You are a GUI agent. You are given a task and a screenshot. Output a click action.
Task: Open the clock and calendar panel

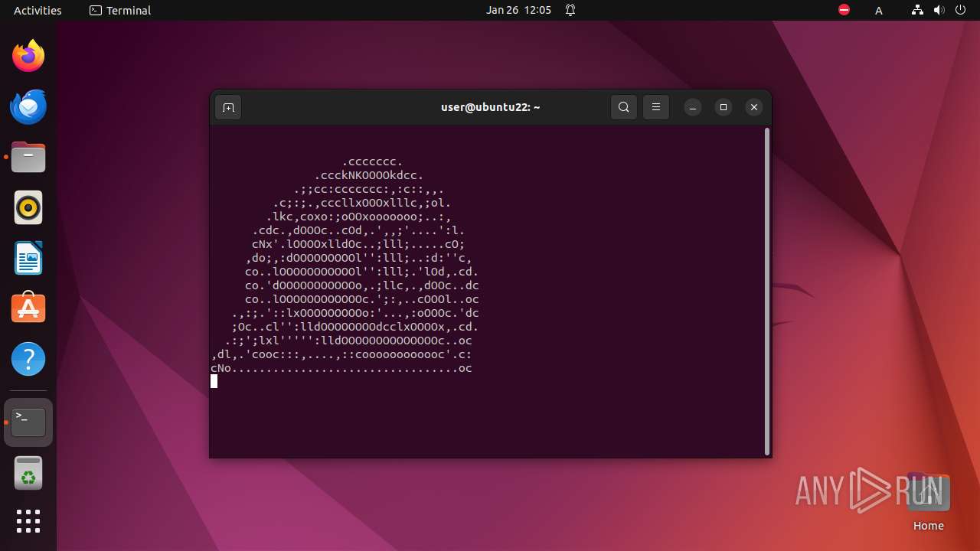click(518, 10)
